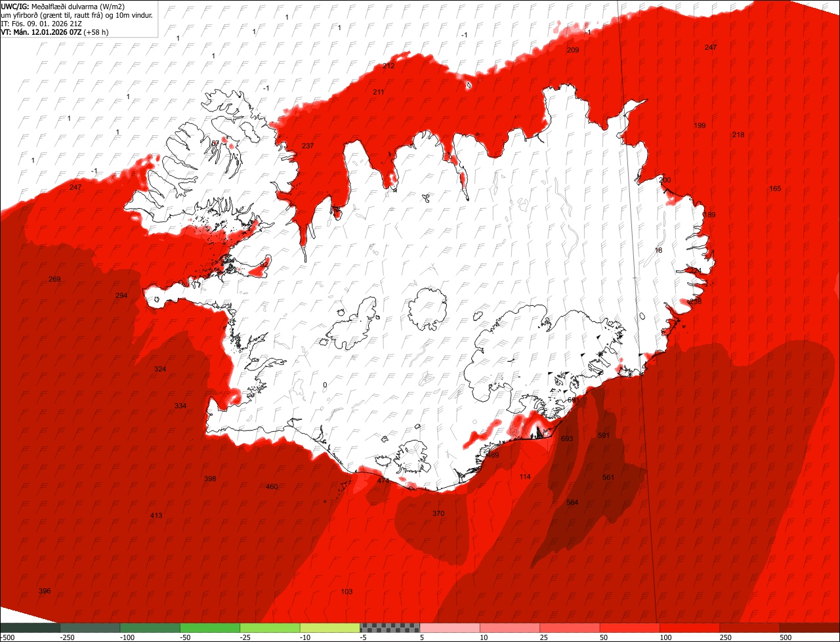This screenshot has width=840, height=642.
Task: Click the value 460 southwest of Iceland
Action: tap(272, 486)
